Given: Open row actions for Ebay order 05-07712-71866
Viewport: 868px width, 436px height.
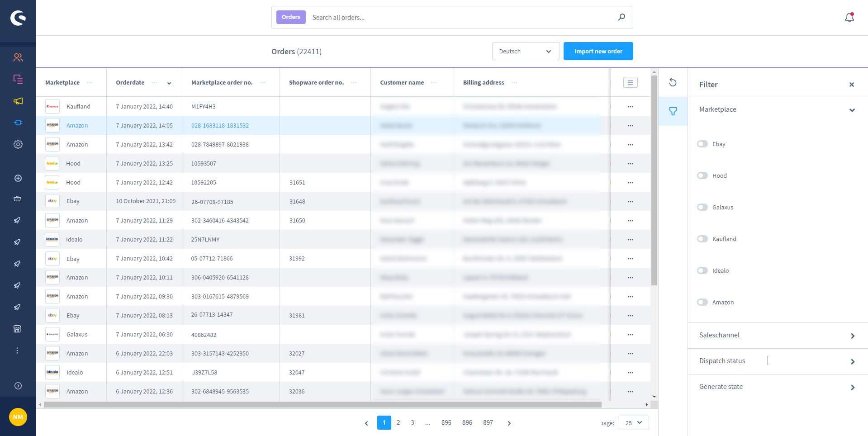Looking at the screenshot, I should (631, 259).
